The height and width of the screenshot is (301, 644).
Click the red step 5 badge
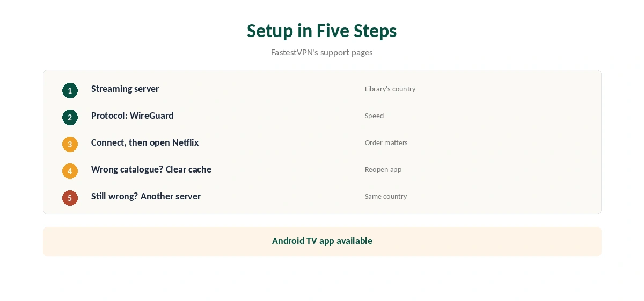[70, 198]
